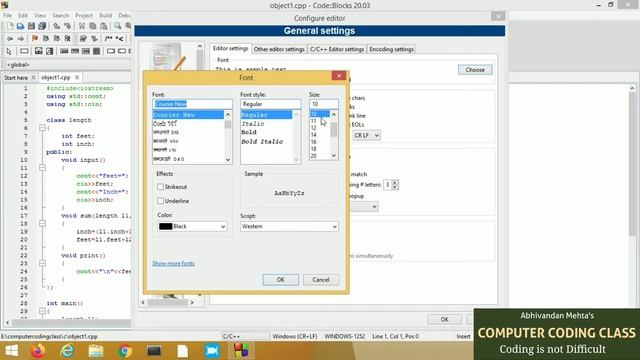This screenshot has width=640, height=360.
Task: Click the Doxygen line comment *< icon
Action: pyautogui.click(x=119, y=39)
